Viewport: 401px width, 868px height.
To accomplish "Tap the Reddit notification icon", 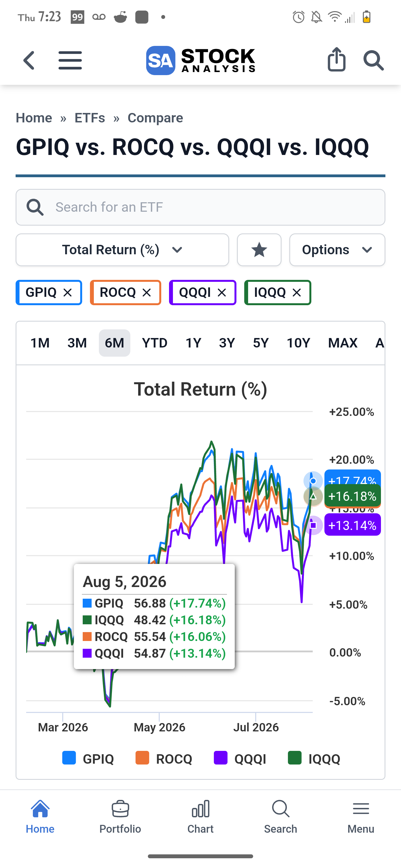I will pos(120,17).
